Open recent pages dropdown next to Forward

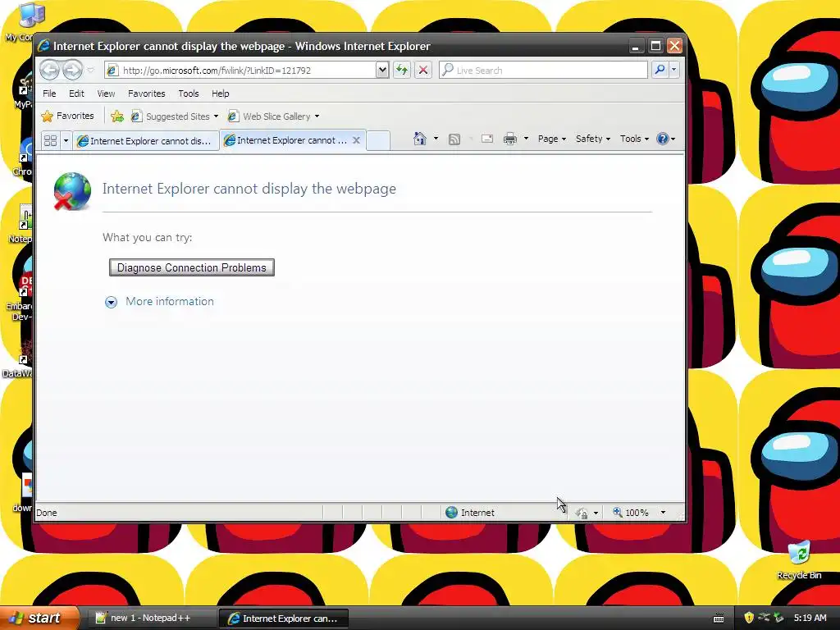point(90,71)
